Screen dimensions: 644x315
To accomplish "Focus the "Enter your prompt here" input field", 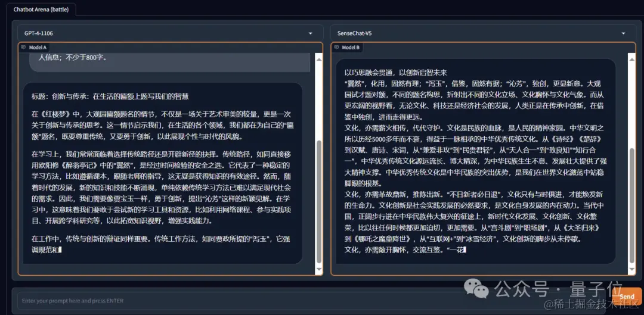I will 311,301.
